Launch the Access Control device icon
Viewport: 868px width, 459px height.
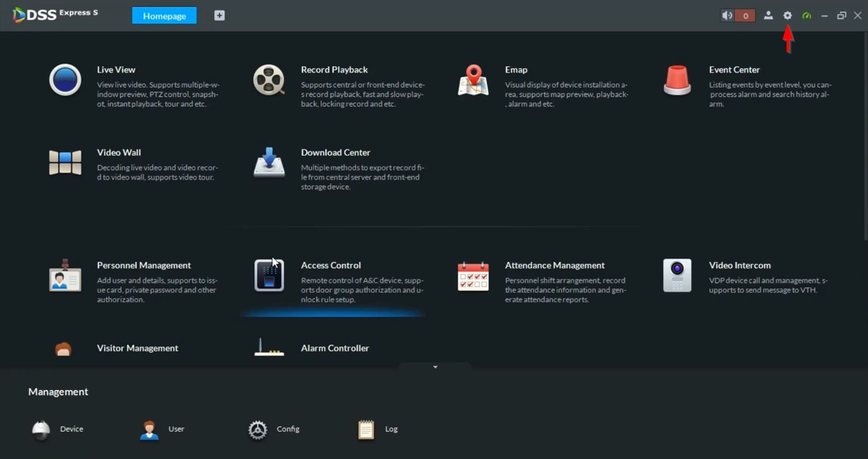269,275
